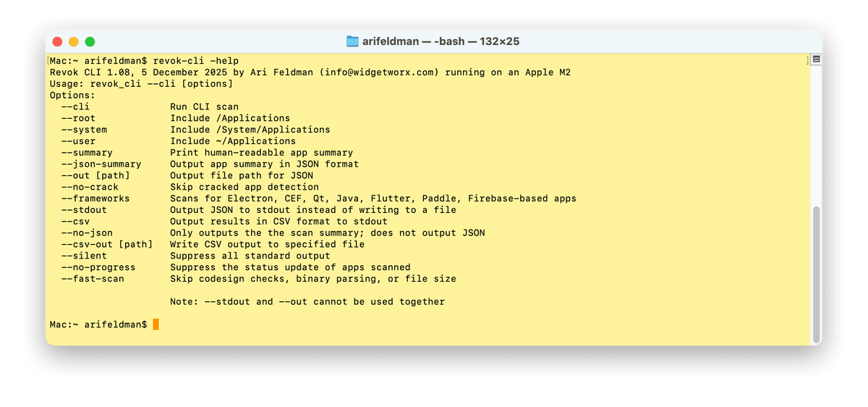Click the "Note:" line about --stdout and --out
868x407 pixels.
click(307, 301)
